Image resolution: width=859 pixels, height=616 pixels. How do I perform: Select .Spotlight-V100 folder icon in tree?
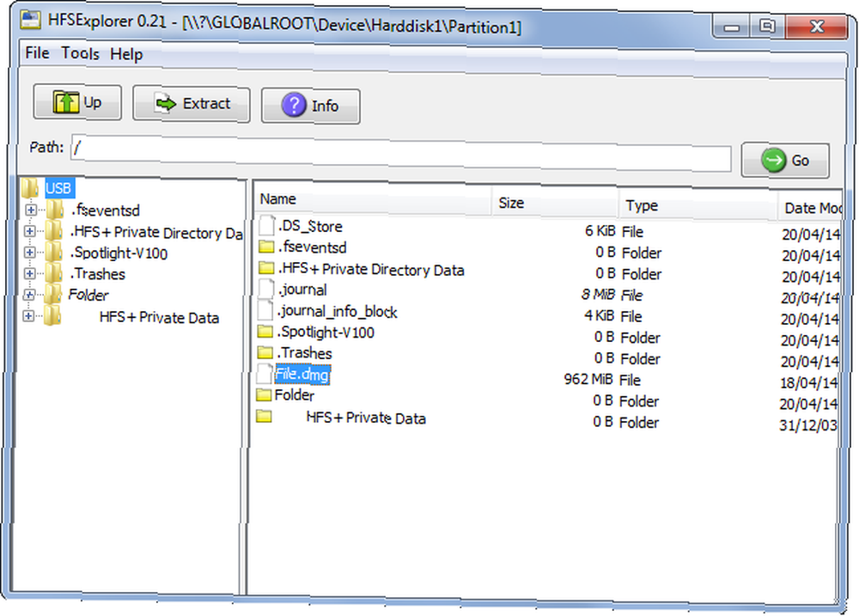pos(53,252)
